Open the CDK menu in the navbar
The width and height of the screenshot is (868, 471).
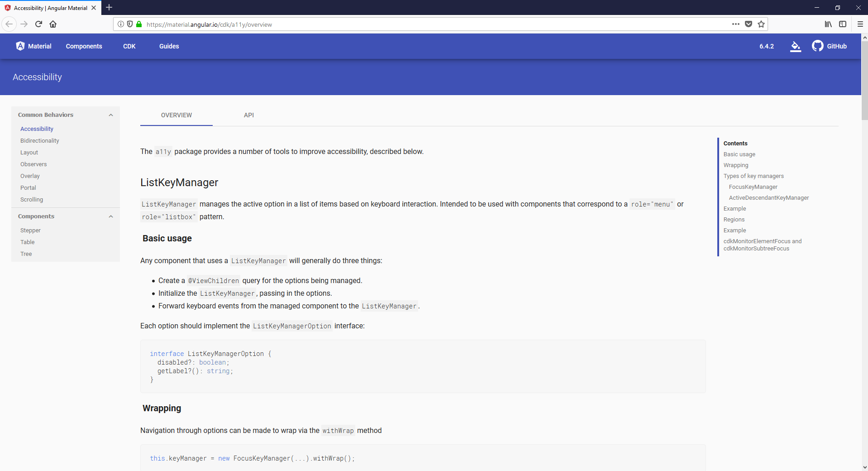tap(129, 46)
